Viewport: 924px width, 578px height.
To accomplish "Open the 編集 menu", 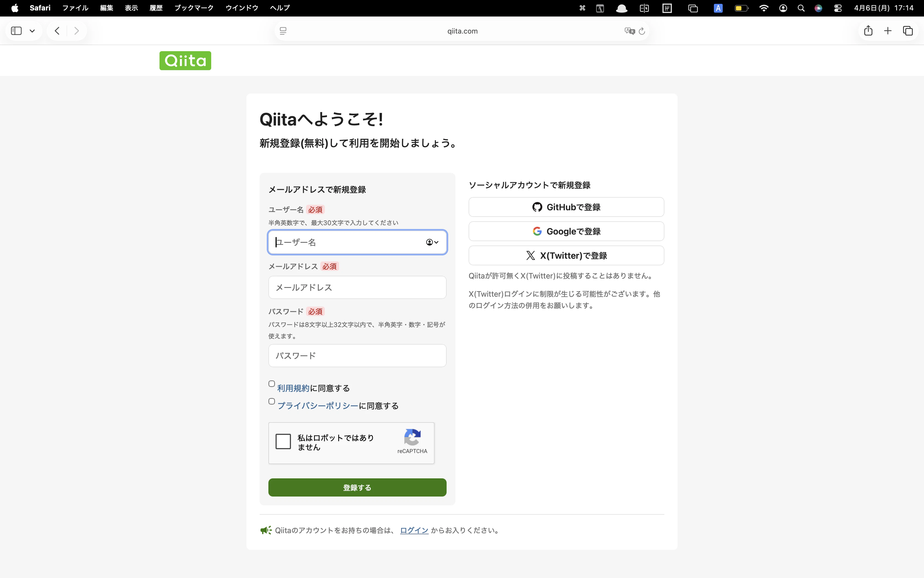I will pyautogui.click(x=106, y=8).
